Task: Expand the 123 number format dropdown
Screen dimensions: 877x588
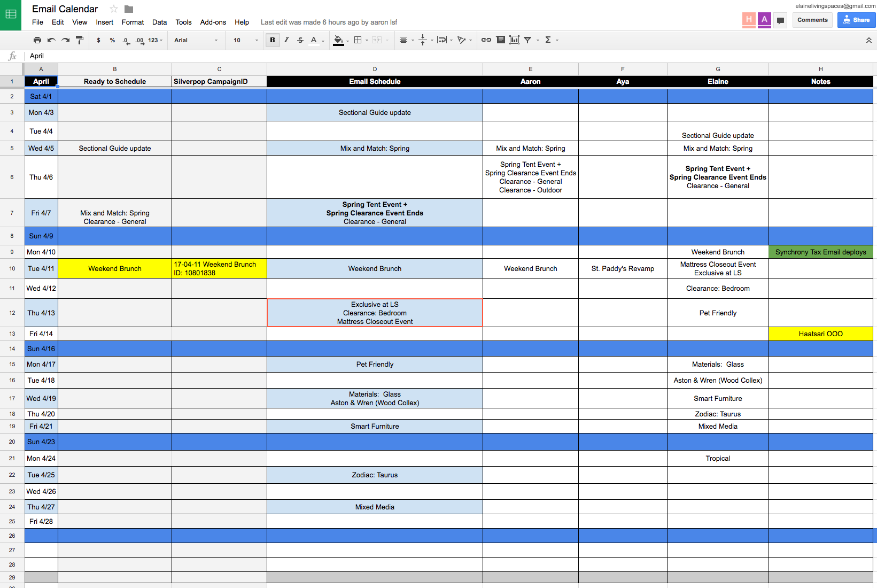Action: [155, 40]
